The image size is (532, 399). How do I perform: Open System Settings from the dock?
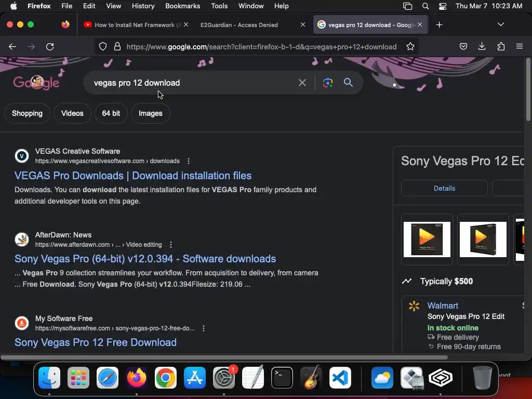pyautogui.click(x=224, y=378)
